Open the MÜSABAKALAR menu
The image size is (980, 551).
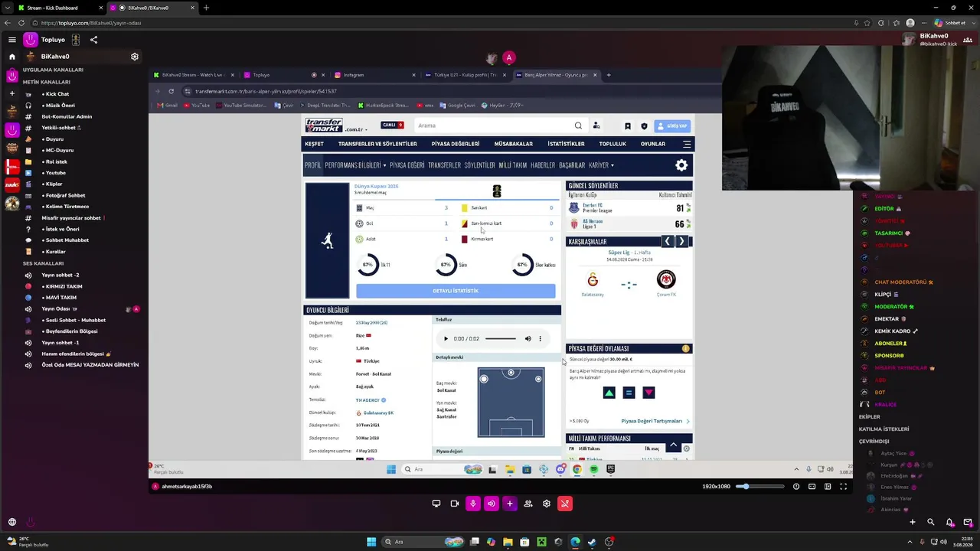pos(513,144)
